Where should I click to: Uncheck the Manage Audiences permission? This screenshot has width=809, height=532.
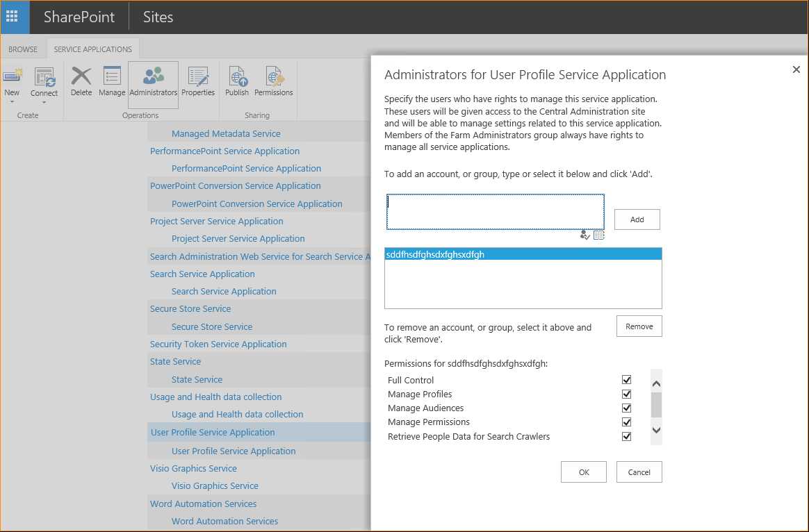click(626, 408)
